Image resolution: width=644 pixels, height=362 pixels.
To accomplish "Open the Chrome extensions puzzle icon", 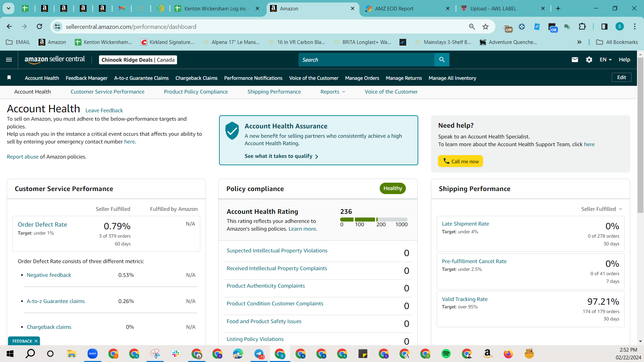I will pos(582,26).
